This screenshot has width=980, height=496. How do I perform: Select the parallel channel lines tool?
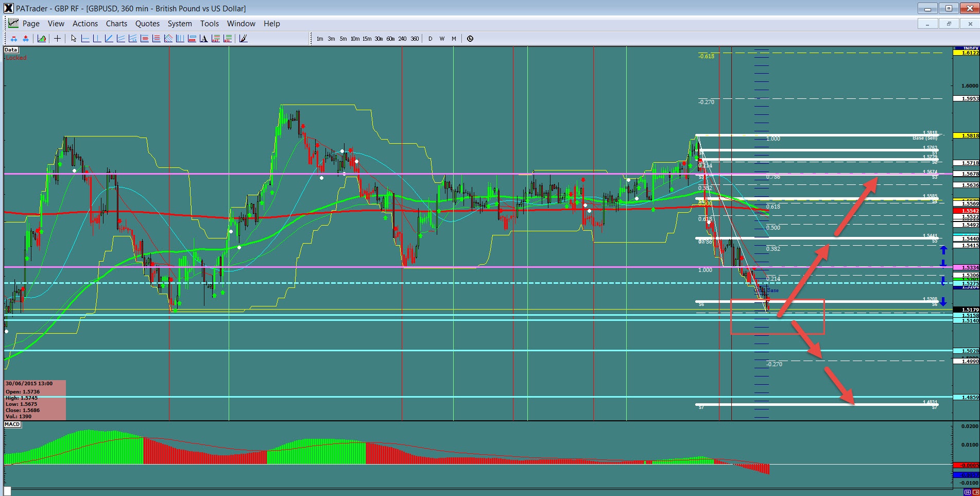click(121, 39)
